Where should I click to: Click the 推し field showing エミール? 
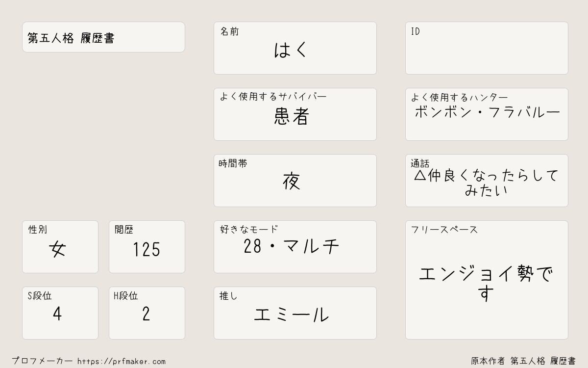click(x=295, y=313)
